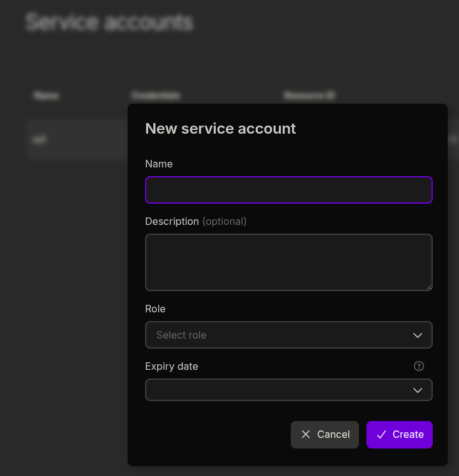This screenshot has width=459, height=476.
Task: Focus the Description text area
Action: click(x=288, y=262)
